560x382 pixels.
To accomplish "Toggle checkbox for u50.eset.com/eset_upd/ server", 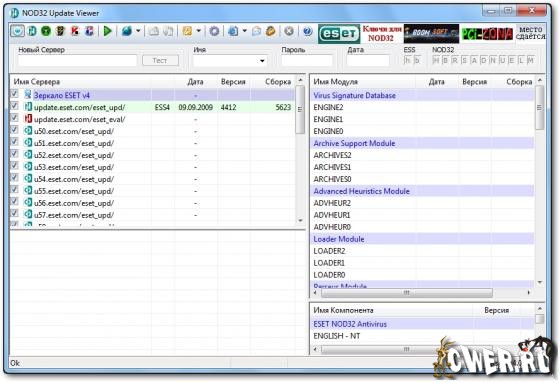I will 14,130.
